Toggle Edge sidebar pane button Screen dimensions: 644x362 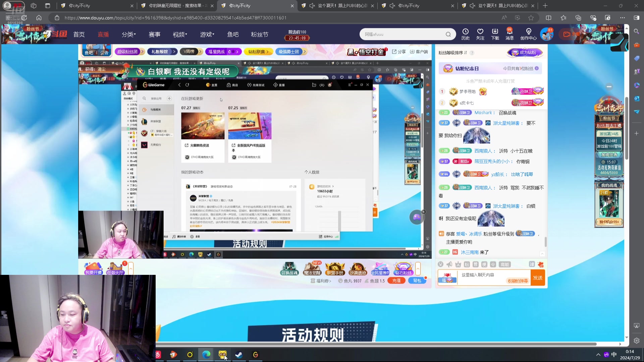point(636,18)
